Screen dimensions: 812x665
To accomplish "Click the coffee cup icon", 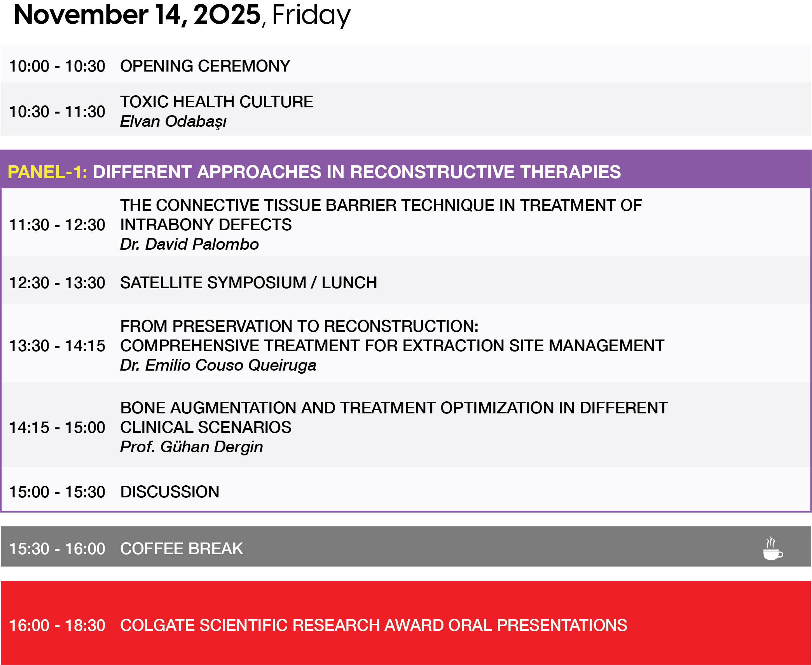I will click(x=772, y=549).
